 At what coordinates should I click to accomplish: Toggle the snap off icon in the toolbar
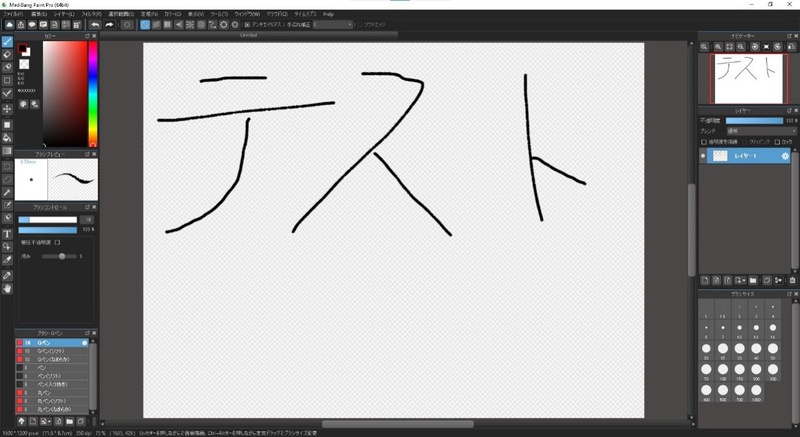click(145, 24)
